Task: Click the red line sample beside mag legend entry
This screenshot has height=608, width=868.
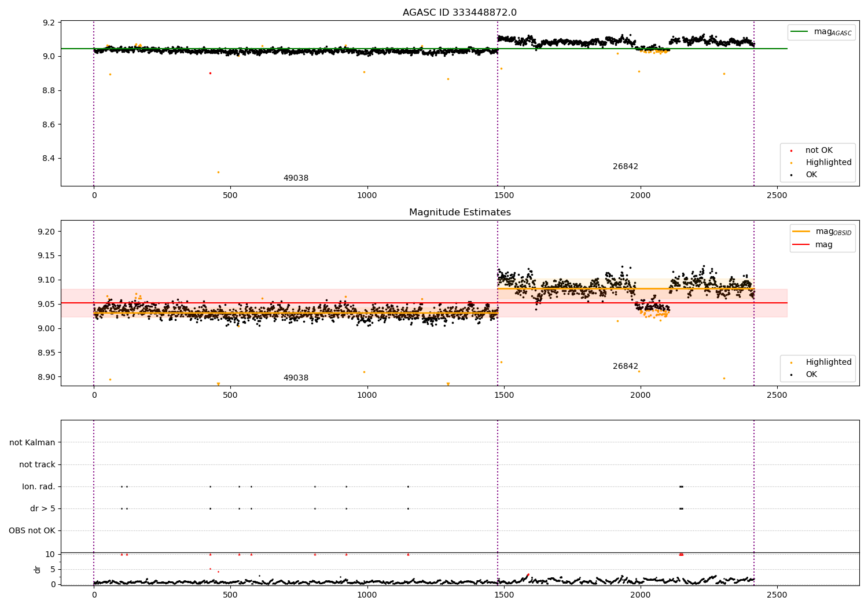Action: 801,244
